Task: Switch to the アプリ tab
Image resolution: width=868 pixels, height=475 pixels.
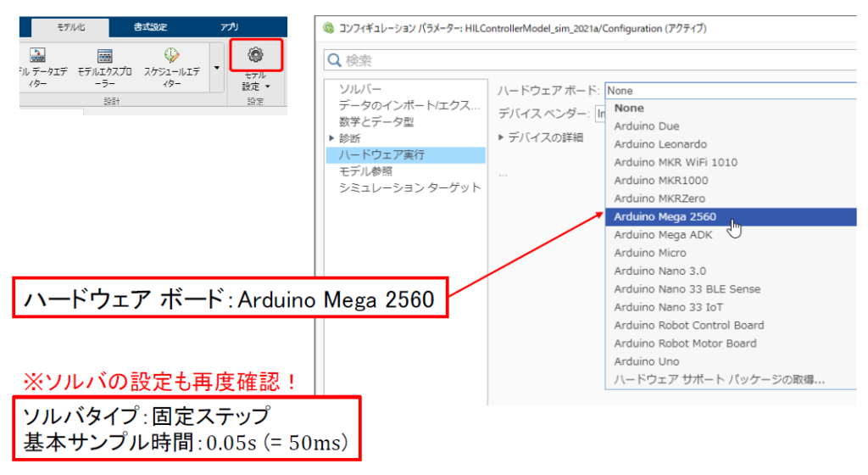Action: (x=229, y=26)
